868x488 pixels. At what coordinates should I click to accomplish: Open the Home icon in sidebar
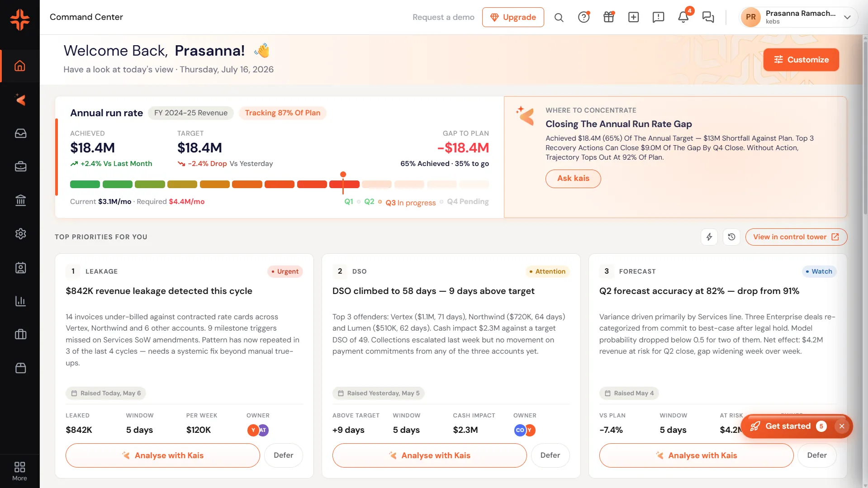(20, 66)
